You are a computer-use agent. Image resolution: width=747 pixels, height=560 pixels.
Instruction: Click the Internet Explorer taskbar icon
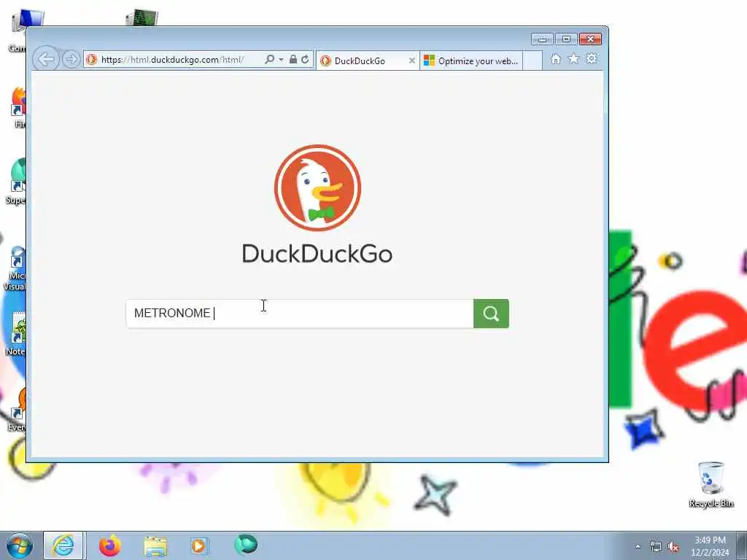(63, 545)
